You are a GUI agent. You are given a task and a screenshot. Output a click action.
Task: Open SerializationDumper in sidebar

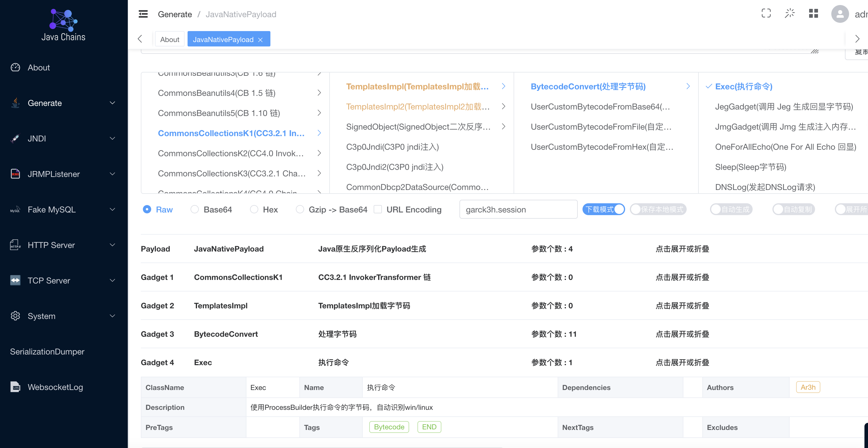(47, 352)
